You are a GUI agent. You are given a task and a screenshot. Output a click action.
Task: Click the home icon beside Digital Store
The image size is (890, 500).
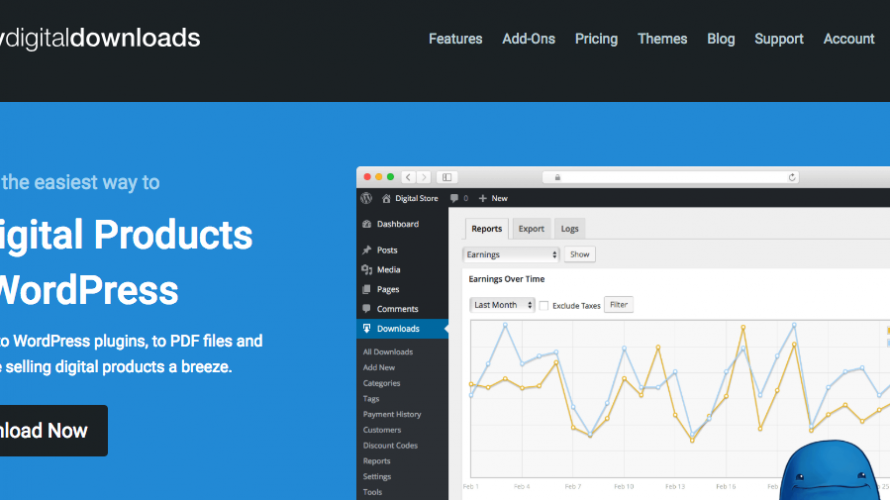pos(386,198)
